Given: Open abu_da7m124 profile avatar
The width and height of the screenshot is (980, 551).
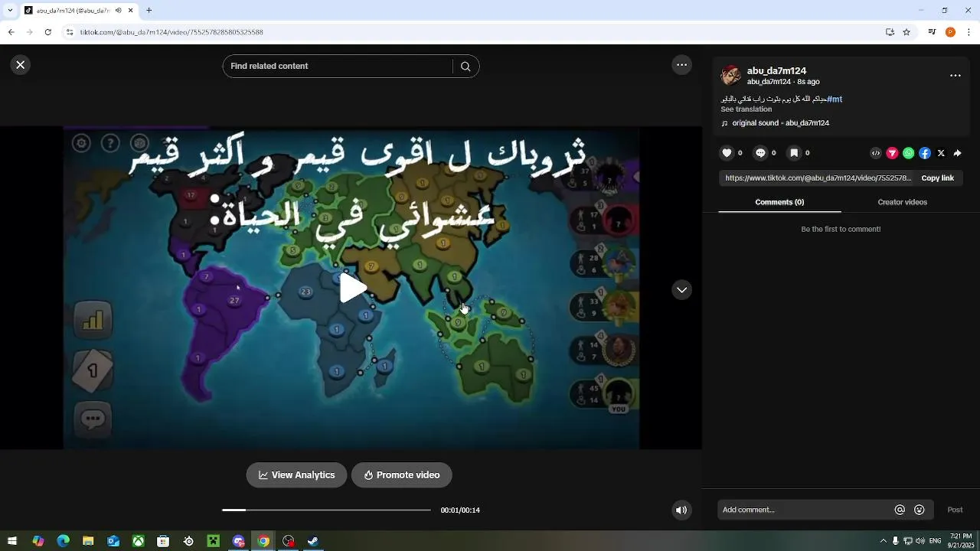Looking at the screenshot, I should (731, 75).
